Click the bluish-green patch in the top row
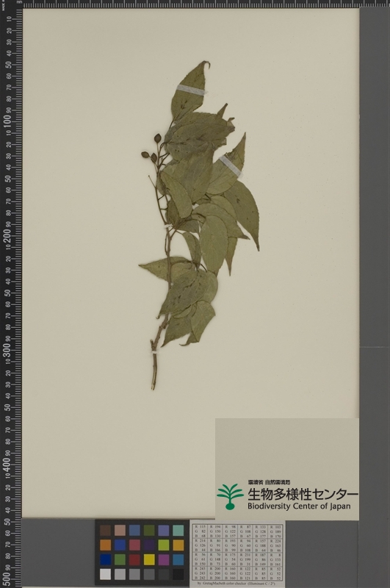This screenshot has width=390, height=588. (178, 530)
